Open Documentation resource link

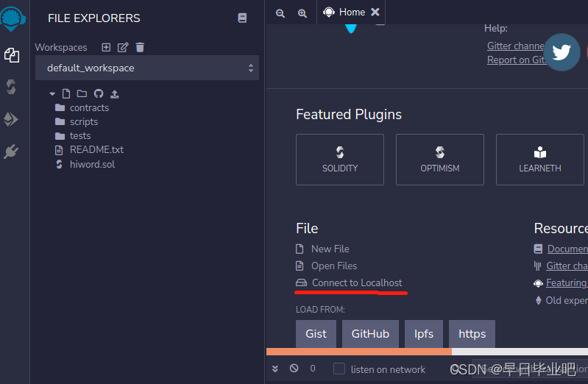pyautogui.click(x=567, y=249)
